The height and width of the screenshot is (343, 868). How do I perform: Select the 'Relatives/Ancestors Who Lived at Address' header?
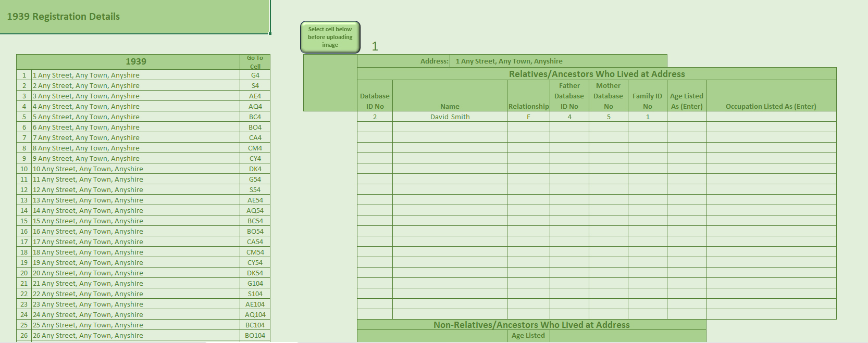click(x=597, y=74)
